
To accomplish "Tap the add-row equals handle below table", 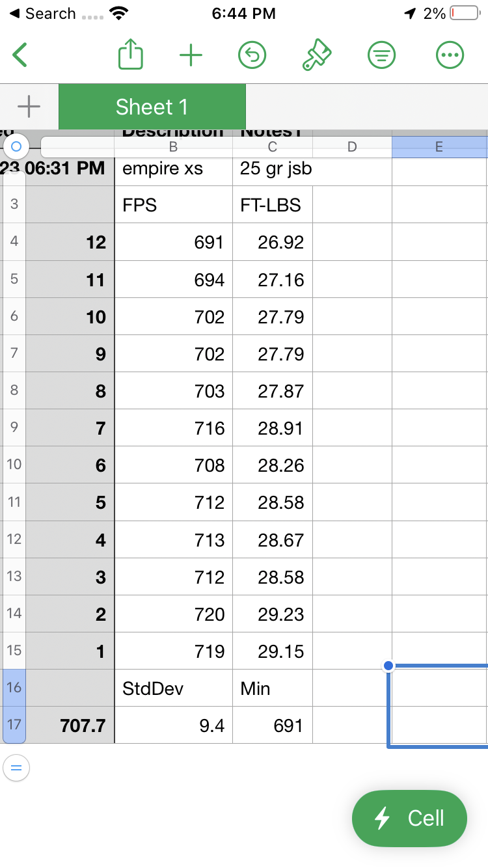I will click(x=16, y=768).
